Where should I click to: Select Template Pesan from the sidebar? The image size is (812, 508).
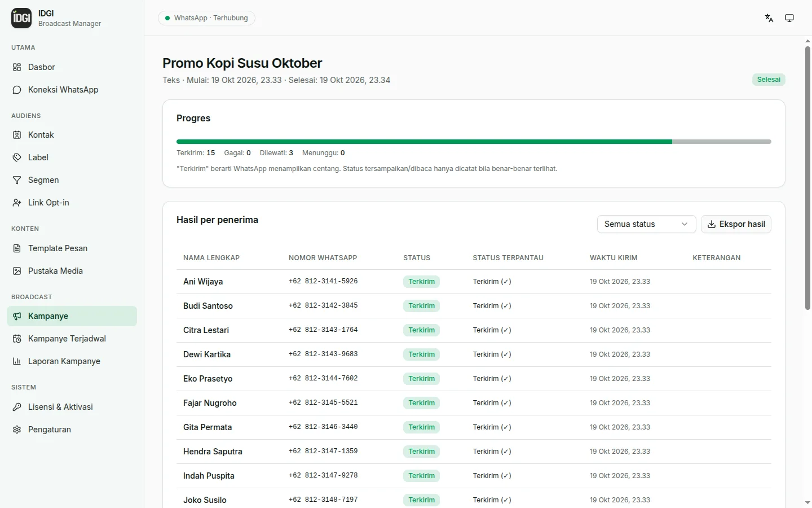(x=72, y=248)
